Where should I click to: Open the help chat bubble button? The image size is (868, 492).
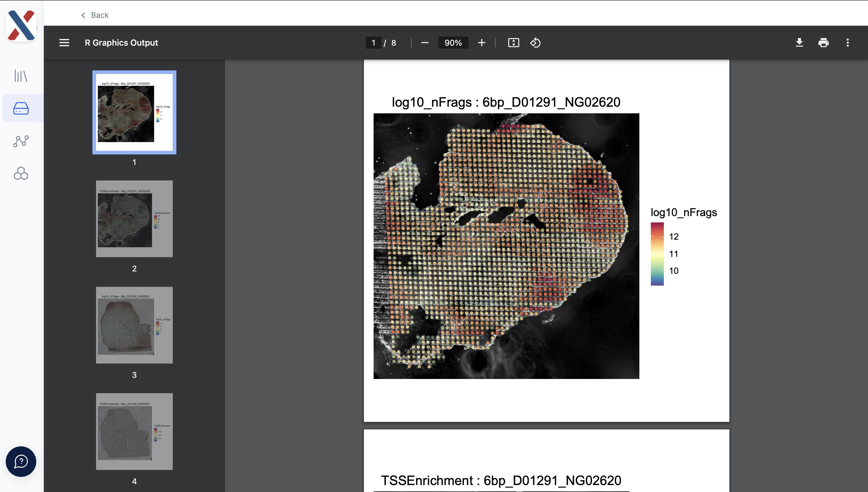pos(21,461)
